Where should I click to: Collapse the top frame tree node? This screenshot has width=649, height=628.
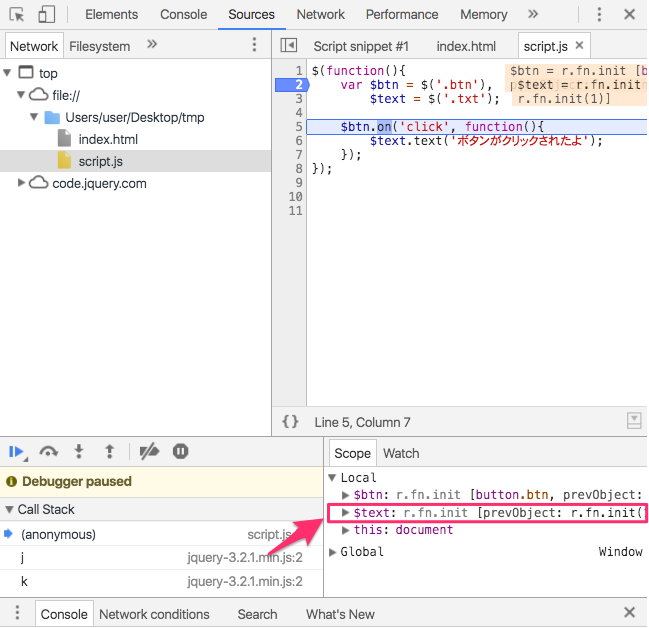[x=7, y=73]
